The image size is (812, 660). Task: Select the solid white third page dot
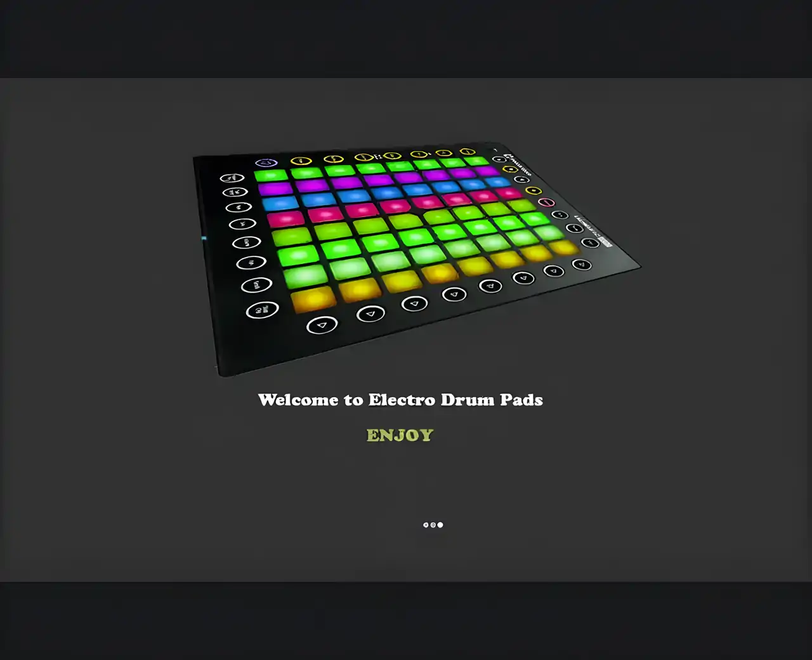(440, 525)
